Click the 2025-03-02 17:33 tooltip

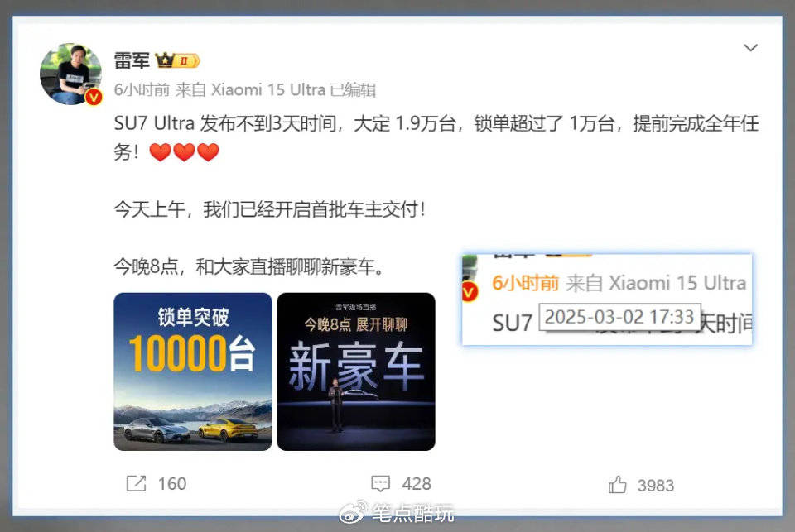point(619,317)
